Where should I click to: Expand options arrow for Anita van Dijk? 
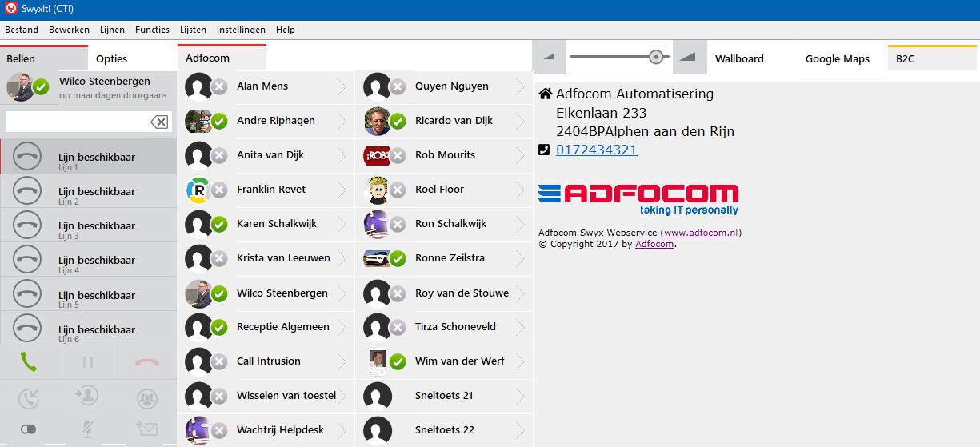tap(342, 155)
